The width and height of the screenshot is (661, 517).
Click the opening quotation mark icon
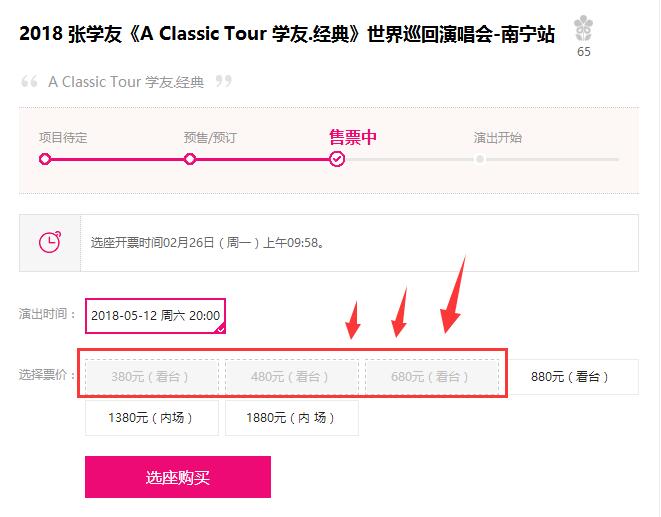30,81
